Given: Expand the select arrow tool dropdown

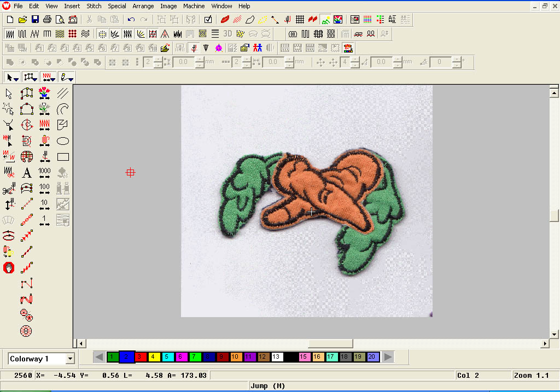Looking at the screenshot, I should [x=16, y=79].
